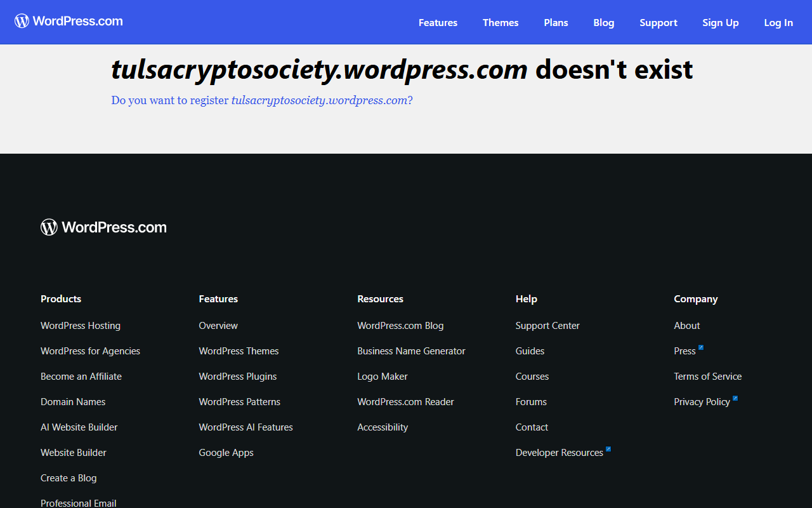Viewport: 812px width, 508px height.
Task: Click external link icon beside Privacy Policy
Action: (x=735, y=399)
